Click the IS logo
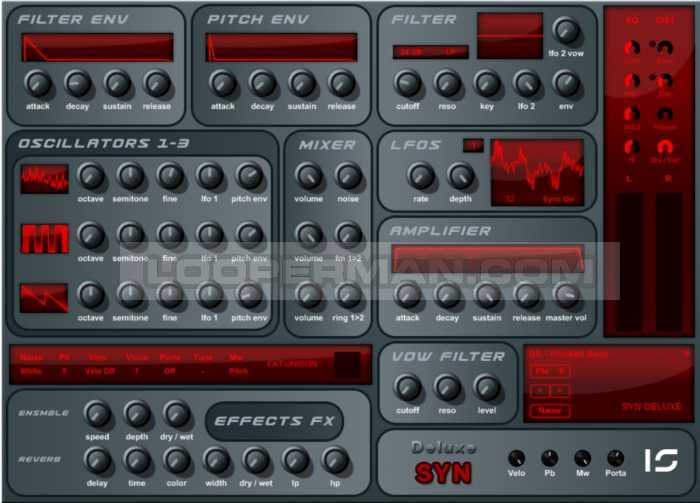Screen dimensions: 700x503 (x=661, y=460)
